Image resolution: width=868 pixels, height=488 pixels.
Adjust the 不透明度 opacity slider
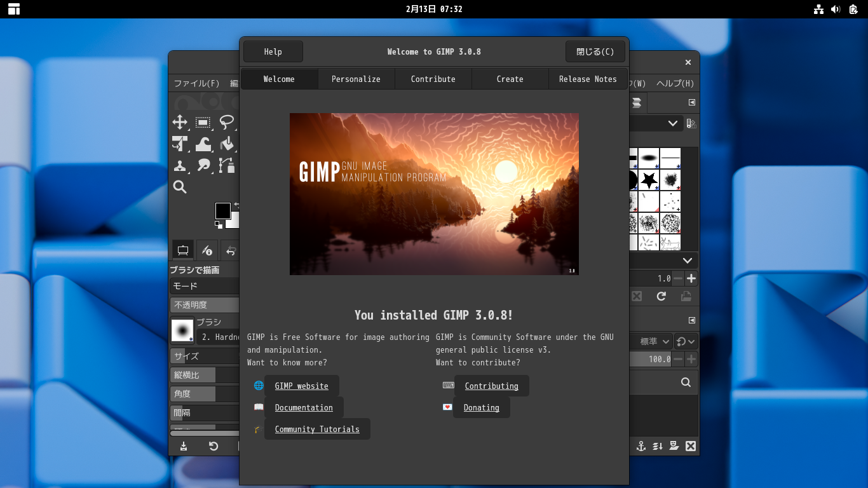click(x=205, y=305)
